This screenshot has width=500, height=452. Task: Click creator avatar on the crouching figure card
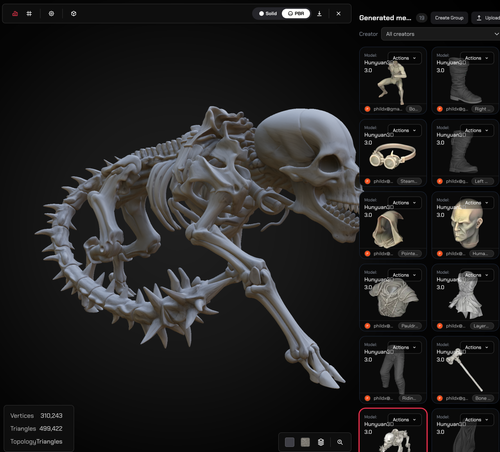click(367, 109)
